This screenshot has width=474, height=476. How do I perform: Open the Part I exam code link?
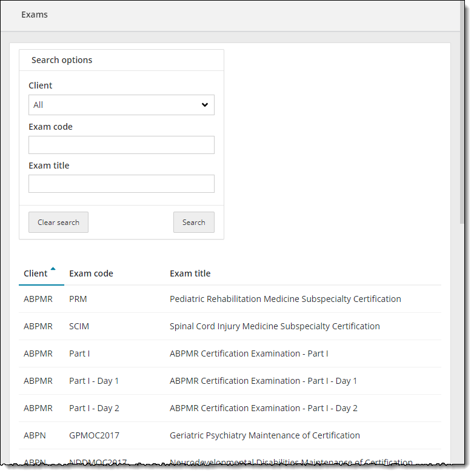79,354
